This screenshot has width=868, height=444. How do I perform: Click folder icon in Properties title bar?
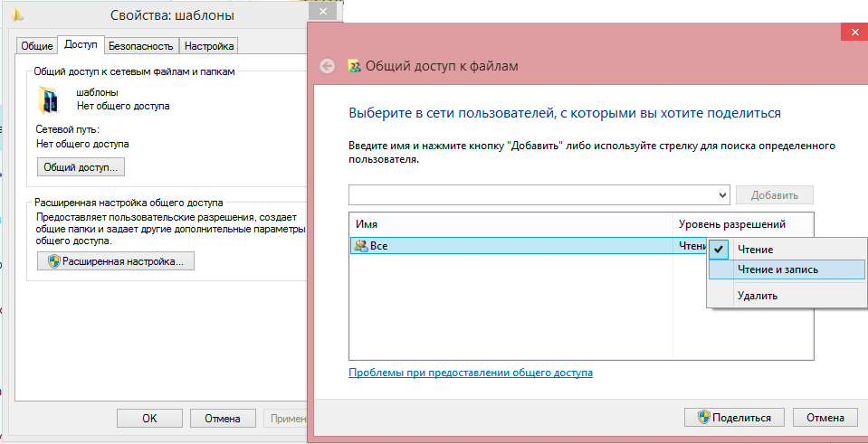(x=19, y=15)
